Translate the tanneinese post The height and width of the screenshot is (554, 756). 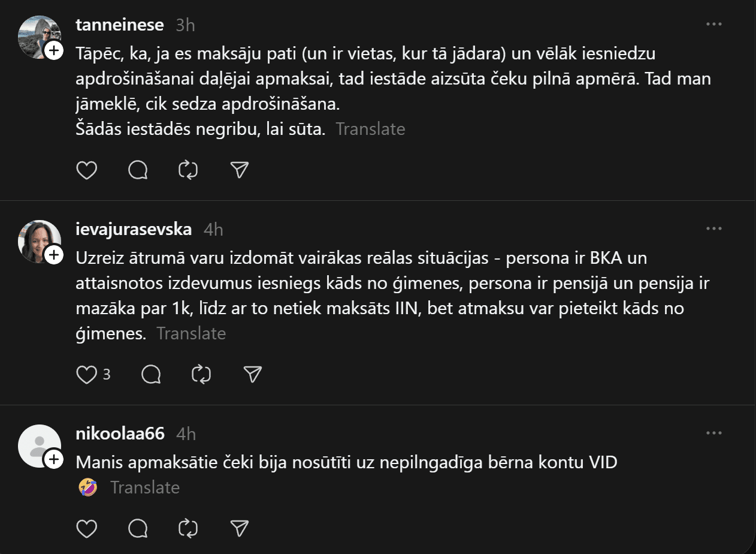(x=370, y=129)
